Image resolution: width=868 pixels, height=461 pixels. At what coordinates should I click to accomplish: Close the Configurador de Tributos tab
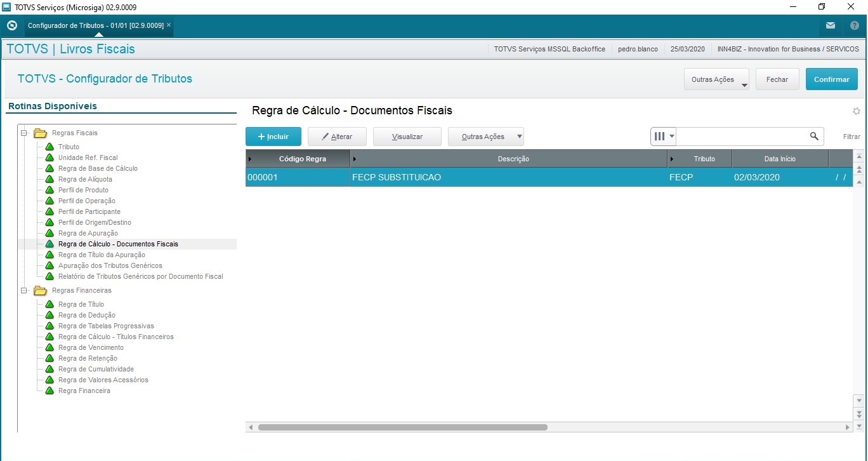(x=169, y=25)
